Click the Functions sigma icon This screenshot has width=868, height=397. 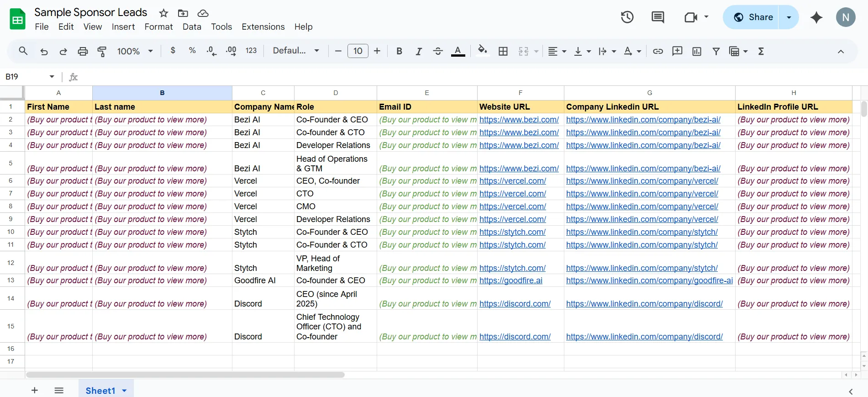click(761, 51)
